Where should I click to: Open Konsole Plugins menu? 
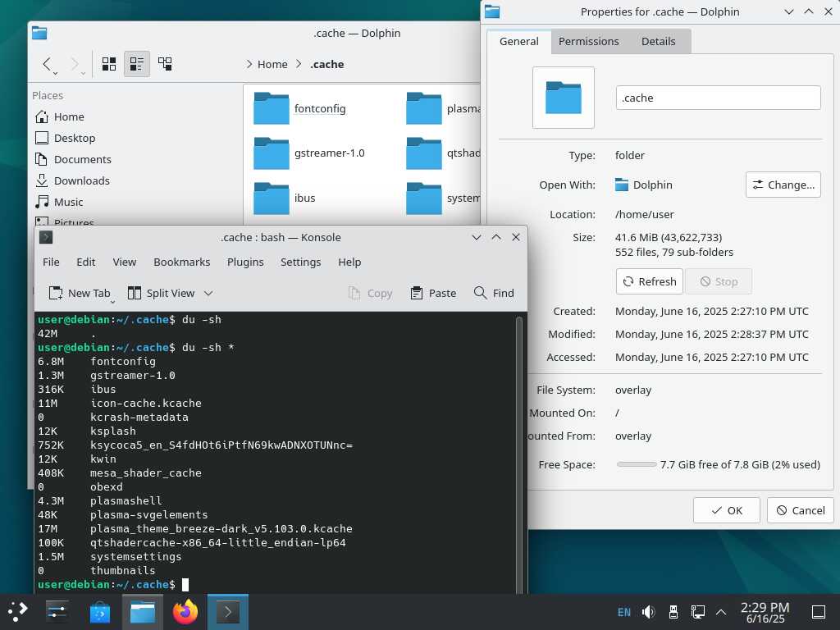click(x=245, y=262)
